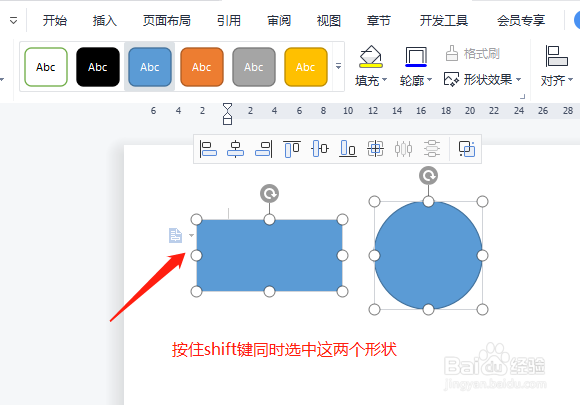Open the shape format dialog launcher

coord(522,97)
